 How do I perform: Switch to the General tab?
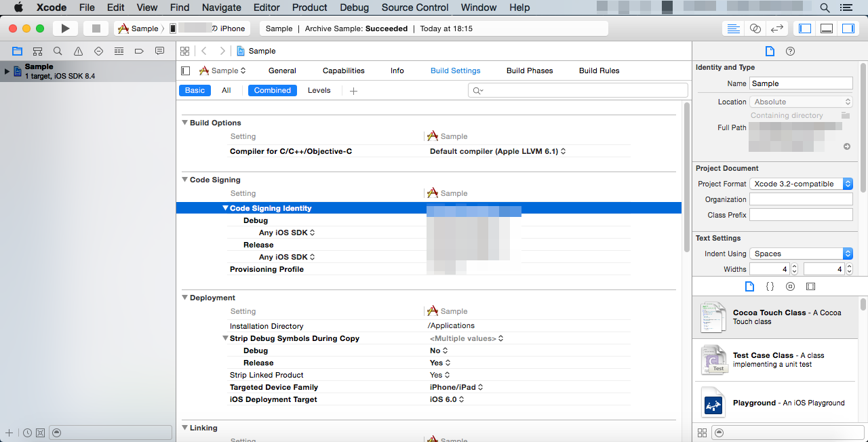(x=282, y=71)
